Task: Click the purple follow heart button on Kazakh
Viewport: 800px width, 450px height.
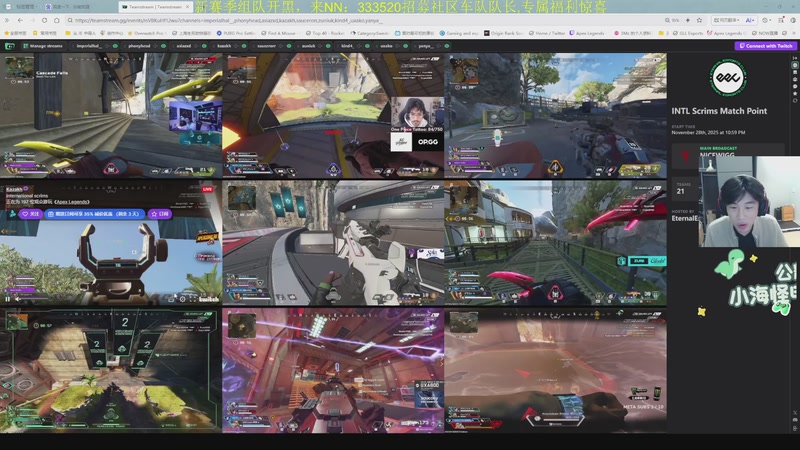Action: point(31,214)
